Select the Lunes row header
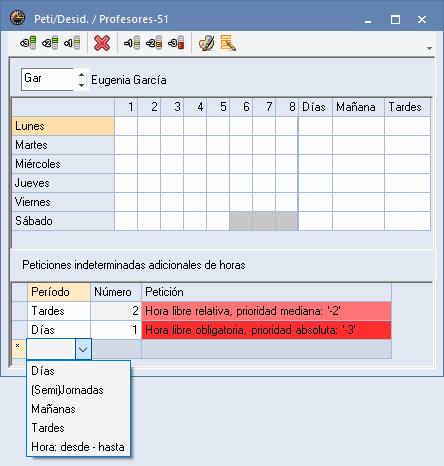Screen dimensions: 444x466 point(63,126)
